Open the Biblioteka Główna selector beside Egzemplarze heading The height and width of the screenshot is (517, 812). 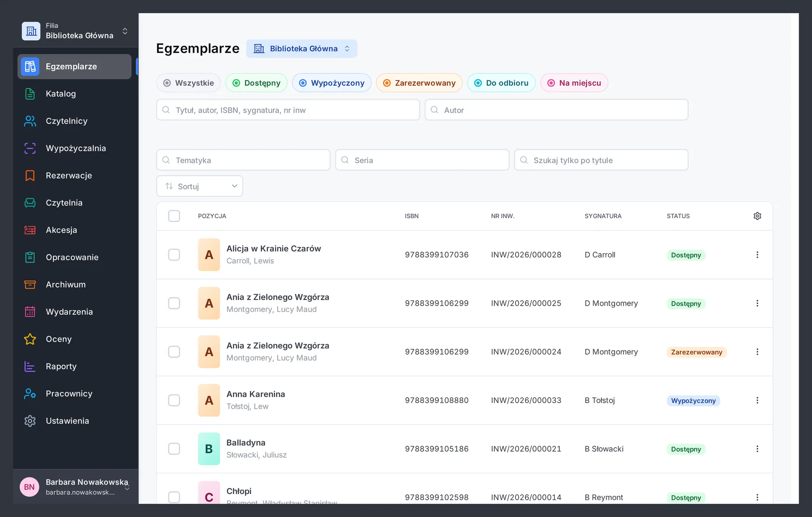302,49
